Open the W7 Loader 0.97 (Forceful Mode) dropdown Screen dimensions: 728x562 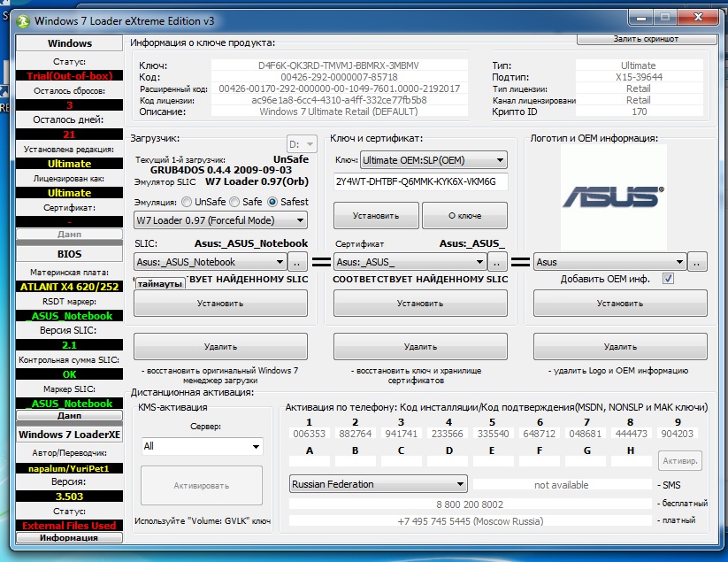220,220
